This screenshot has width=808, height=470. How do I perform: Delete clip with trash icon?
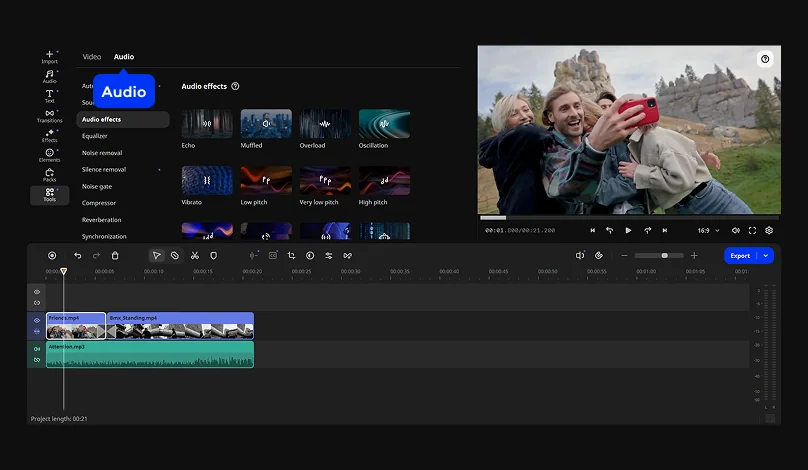[115, 256]
